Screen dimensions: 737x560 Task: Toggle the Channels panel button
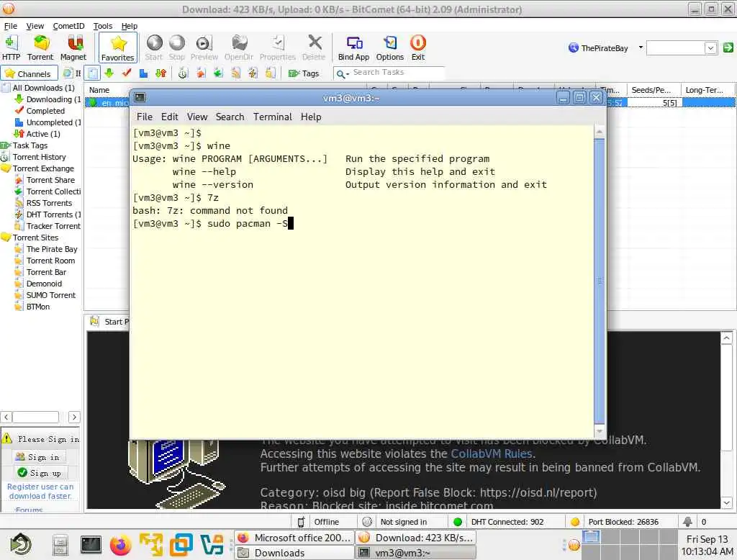[29, 73]
